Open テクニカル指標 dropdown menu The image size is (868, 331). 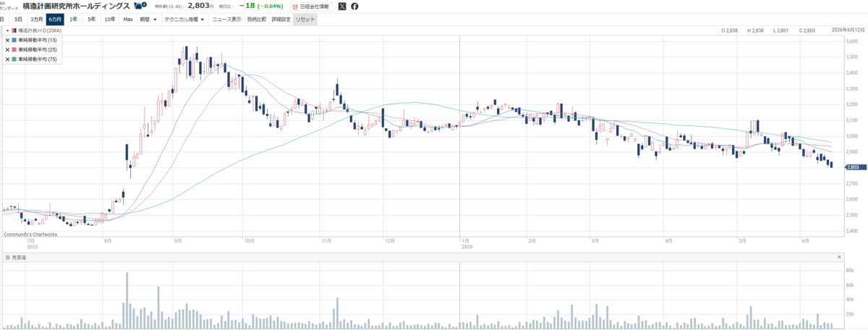tap(184, 20)
